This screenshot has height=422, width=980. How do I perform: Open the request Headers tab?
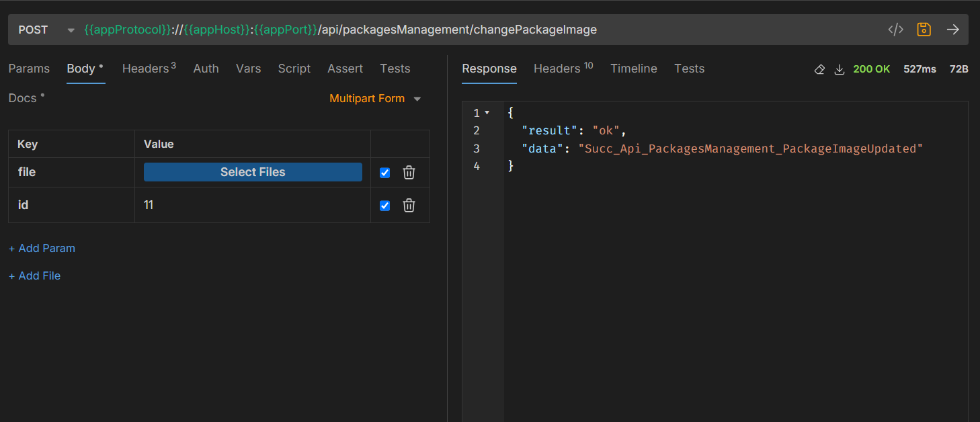coord(149,69)
